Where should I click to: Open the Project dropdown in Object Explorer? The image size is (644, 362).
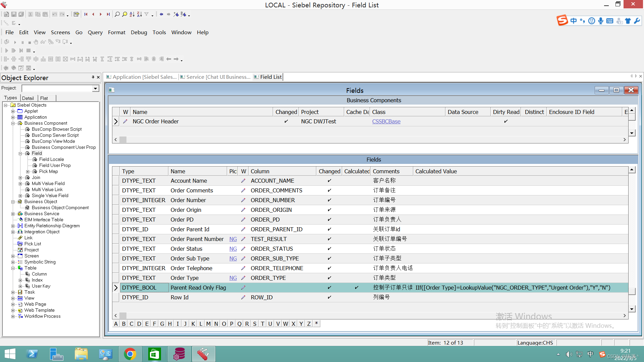coord(96,88)
